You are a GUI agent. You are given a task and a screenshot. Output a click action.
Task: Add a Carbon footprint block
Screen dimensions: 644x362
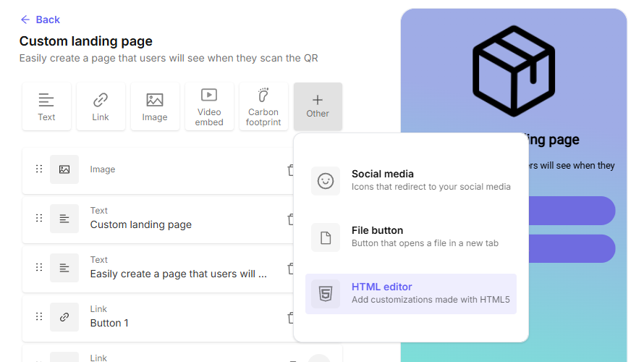coord(263,106)
